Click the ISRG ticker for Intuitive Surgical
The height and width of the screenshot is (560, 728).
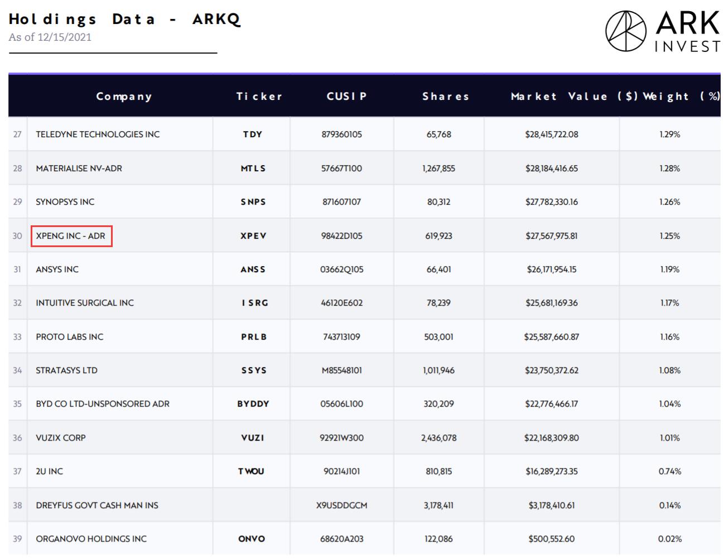(x=254, y=303)
